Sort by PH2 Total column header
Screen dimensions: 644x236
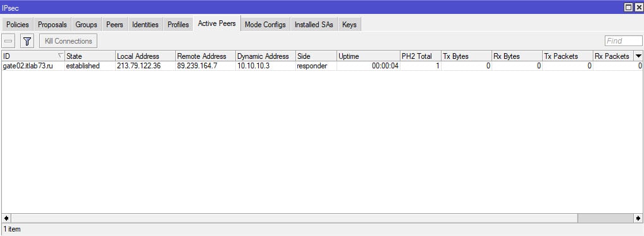pyautogui.click(x=421, y=56)
